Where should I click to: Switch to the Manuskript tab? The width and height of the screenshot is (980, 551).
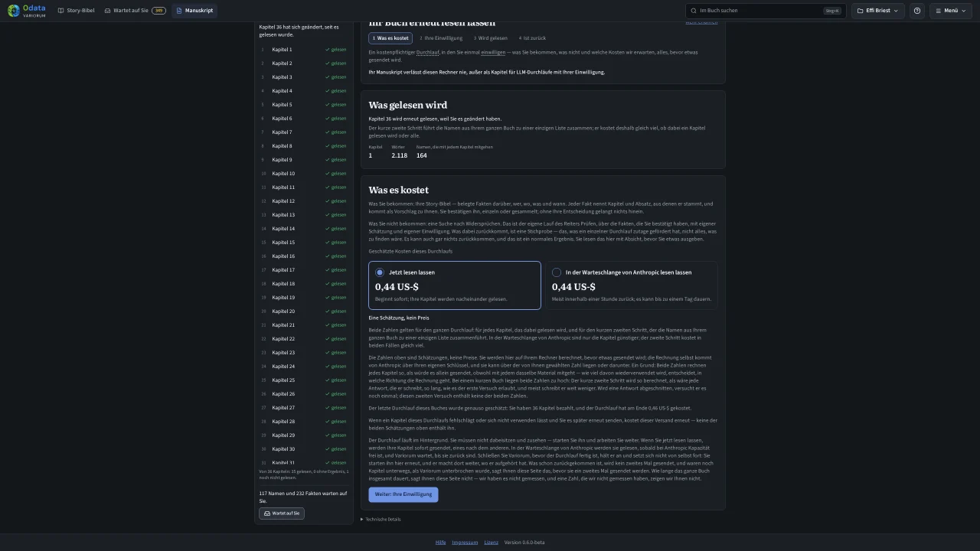[x=194, y=11]
